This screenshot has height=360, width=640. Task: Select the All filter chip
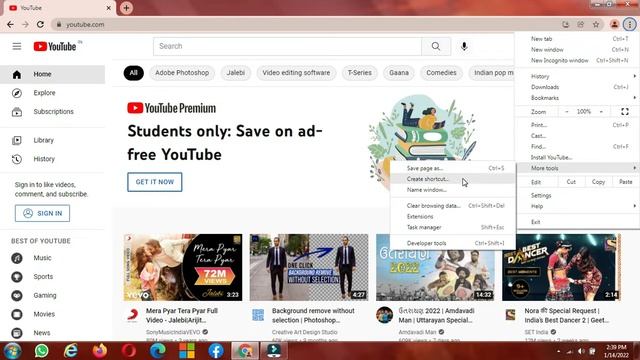pos(133,73)
